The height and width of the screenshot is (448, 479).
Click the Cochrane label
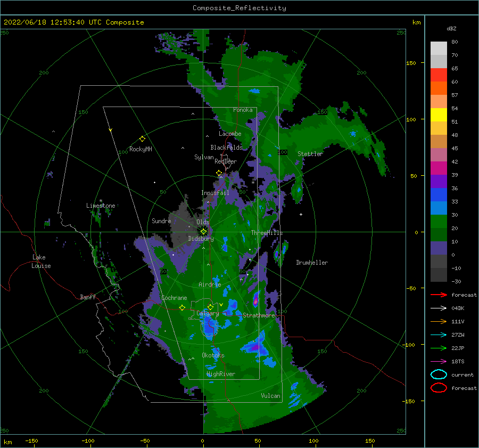pyautogui.click(x=174, y=298)
